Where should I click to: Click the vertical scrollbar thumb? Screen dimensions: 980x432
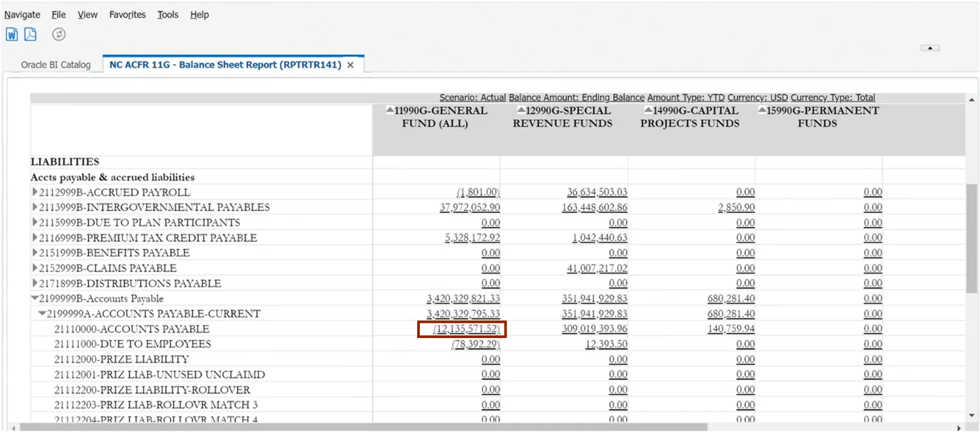pos(972,238)
